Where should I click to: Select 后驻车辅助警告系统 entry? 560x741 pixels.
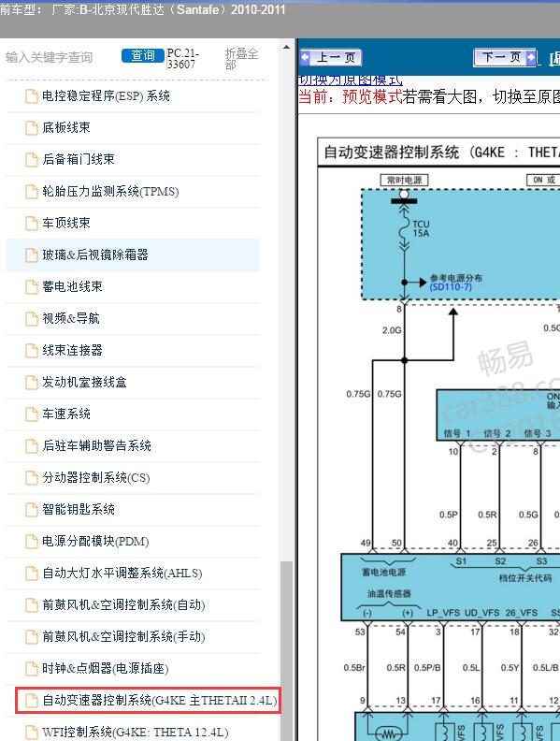pos(97,445)
